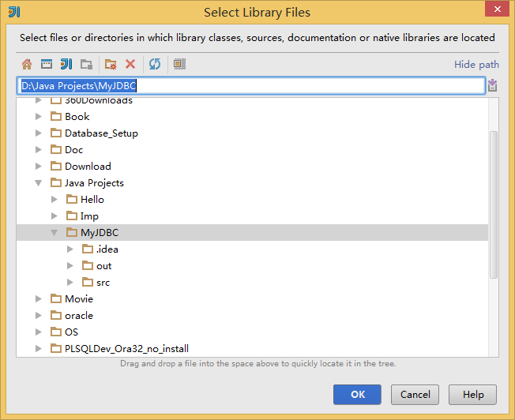This screenshot has width=515, height=420.
Task: Select the Database_Setup row label
Action: (x=101, y=133)
